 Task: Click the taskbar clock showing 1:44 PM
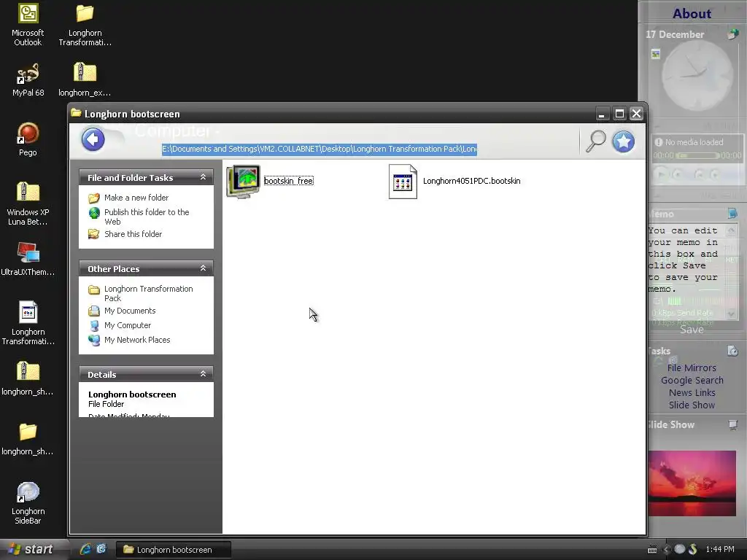[x=720, y=550]
